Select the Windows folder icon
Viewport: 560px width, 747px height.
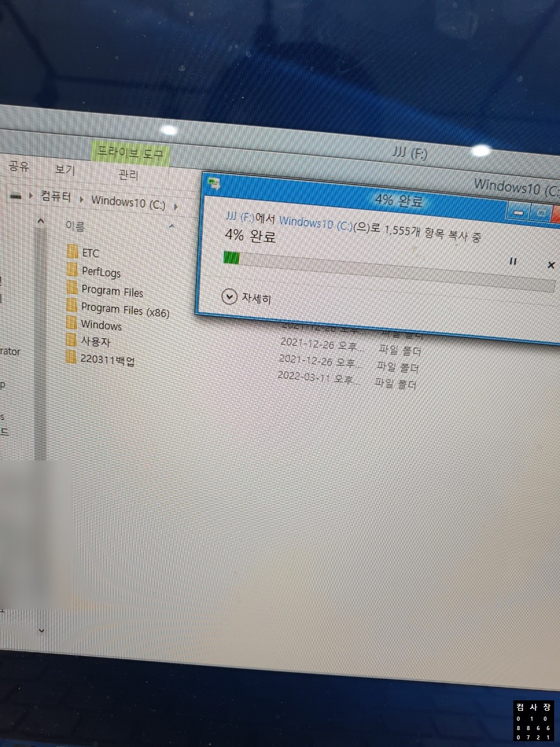coord(71,323)
